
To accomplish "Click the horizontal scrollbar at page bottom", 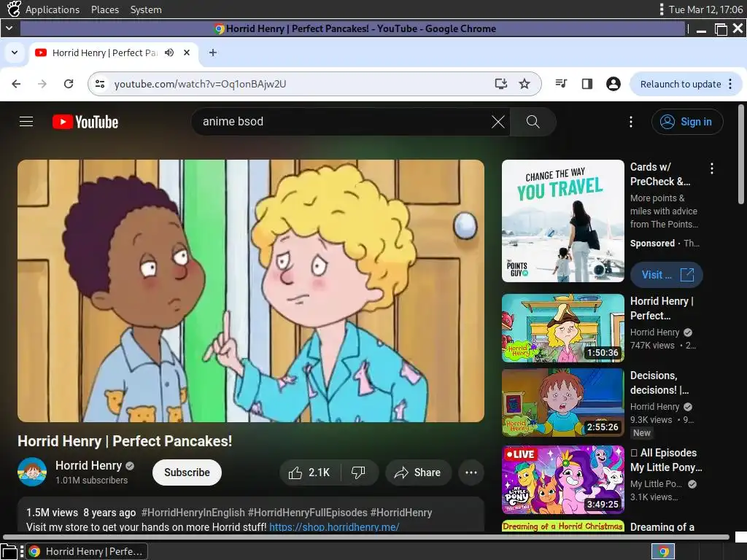I will (366, 537).
